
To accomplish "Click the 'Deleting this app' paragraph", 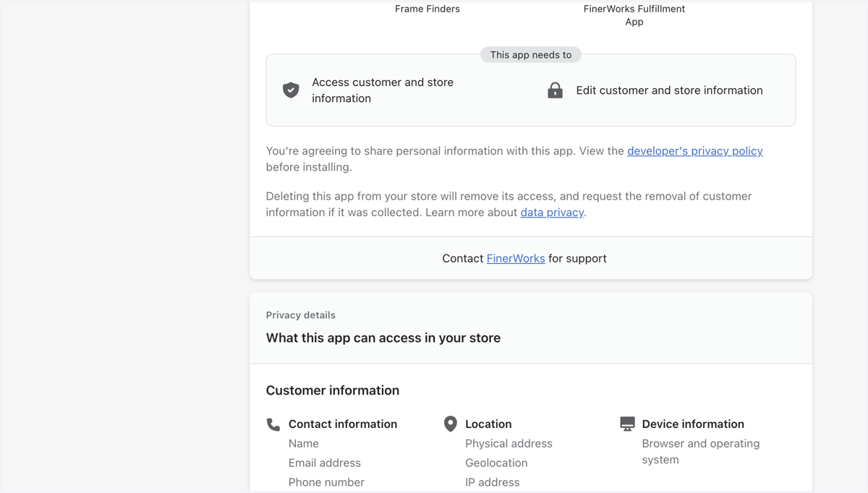I will pos(509,205).
